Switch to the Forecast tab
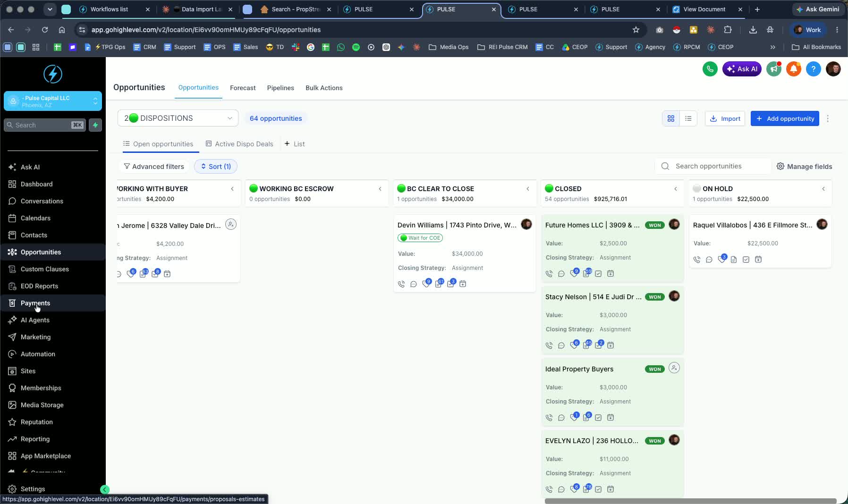Viewport: 848px width, 504px height. pos(243,88)
